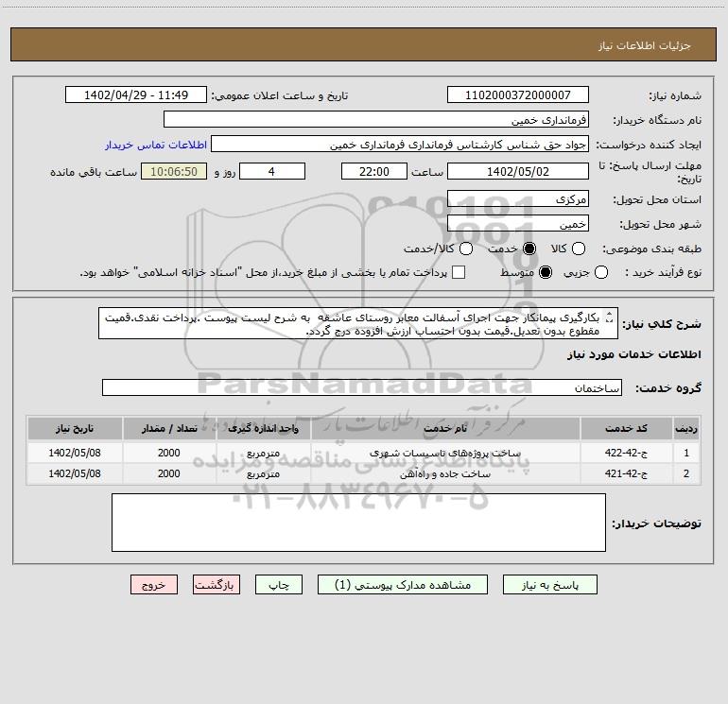The image size is (728, 704).
Task: Click the نام خدمت column header
Action: click(x=445, y=428)
